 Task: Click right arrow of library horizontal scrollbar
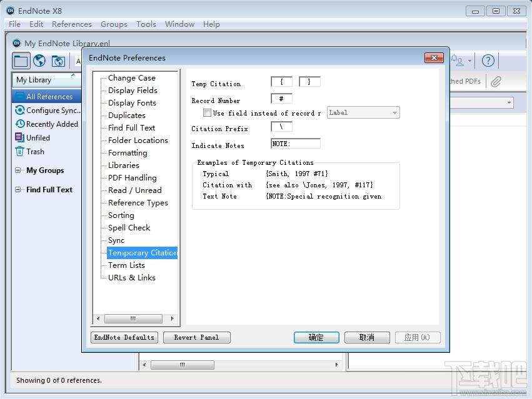336,365
